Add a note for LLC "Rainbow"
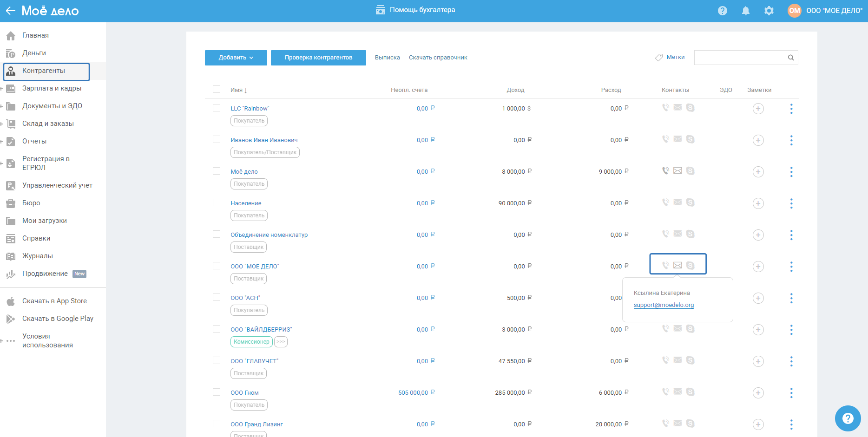 point(758,109)
